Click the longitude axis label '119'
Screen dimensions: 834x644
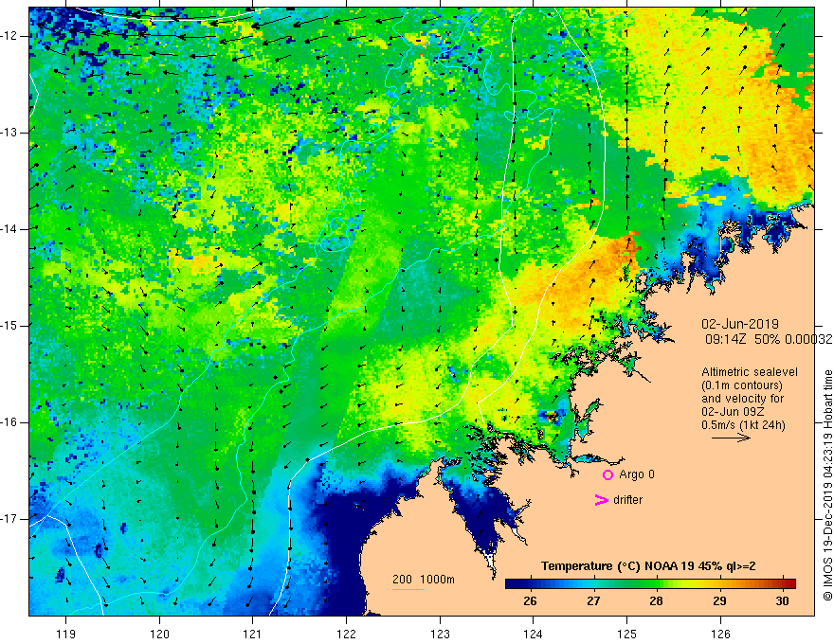[66, 634]
